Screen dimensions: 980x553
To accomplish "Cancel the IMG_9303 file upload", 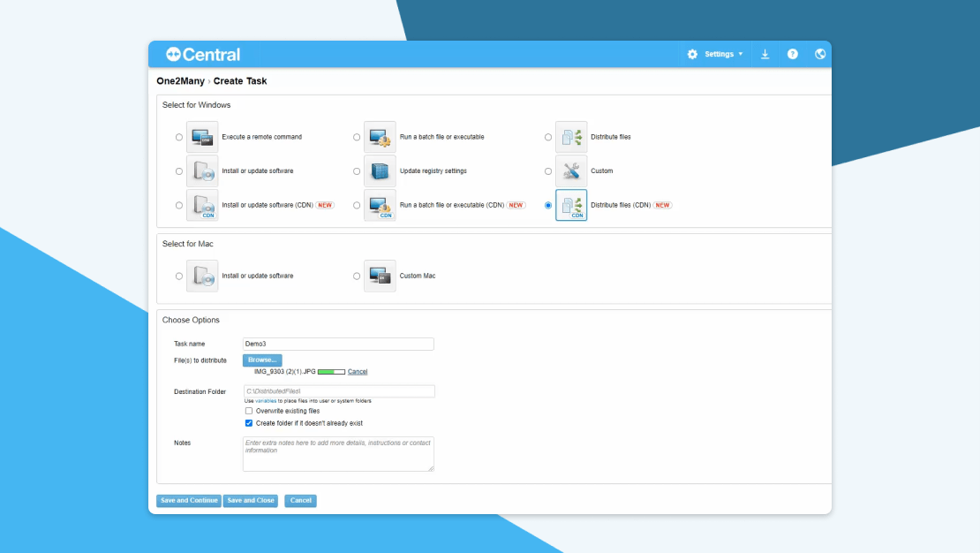I will point(358,371).
